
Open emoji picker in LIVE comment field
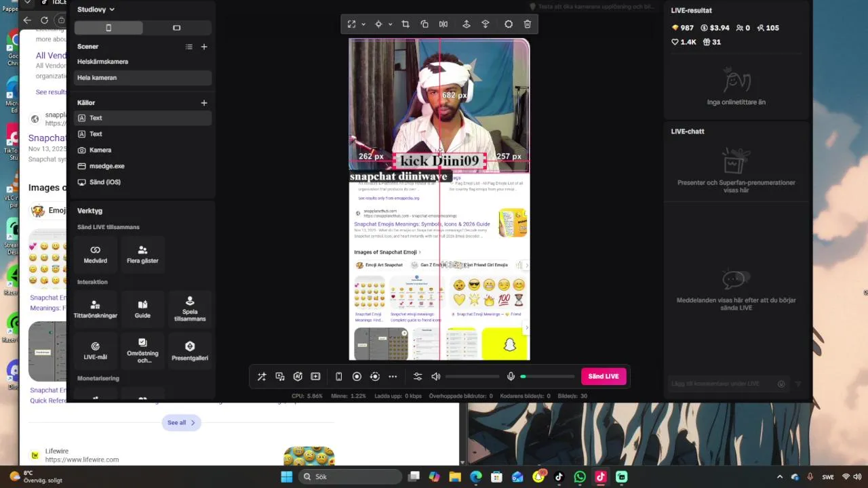point(781,384)
